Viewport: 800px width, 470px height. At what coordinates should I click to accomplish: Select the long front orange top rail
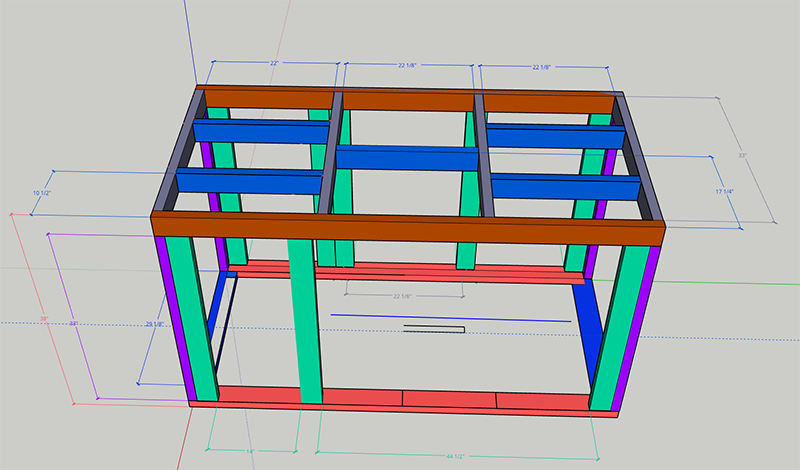click(x=408, y=229)
